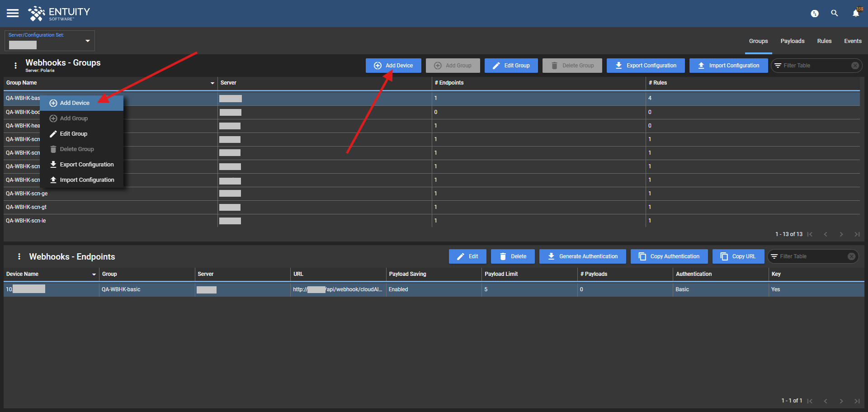Screen dimensions: 868x412
Task: Jump to the last page of Groups
Action: [857, 234]
